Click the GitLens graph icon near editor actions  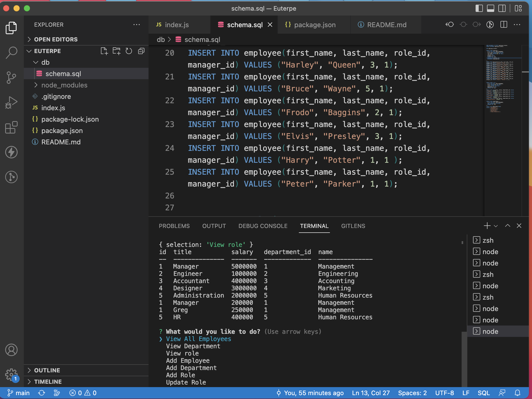490,25
